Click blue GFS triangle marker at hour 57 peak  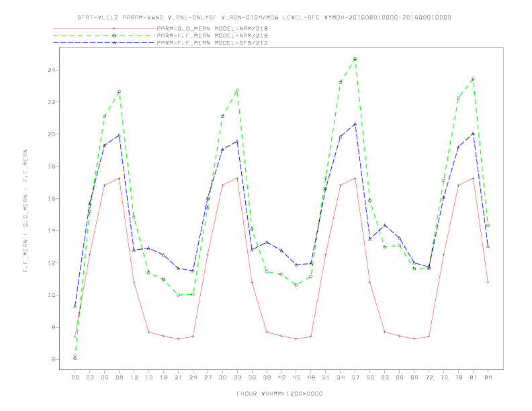[x=355, y=124]
